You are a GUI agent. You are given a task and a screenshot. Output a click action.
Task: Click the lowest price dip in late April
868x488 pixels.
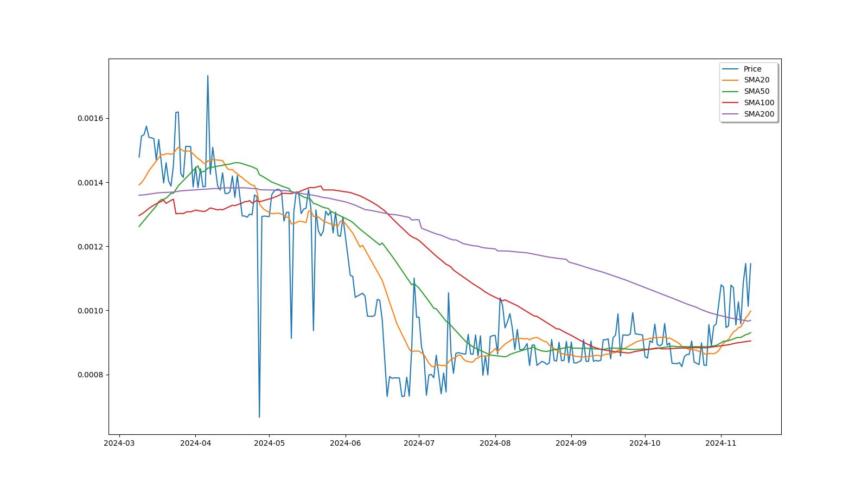(x=259, y=417)
